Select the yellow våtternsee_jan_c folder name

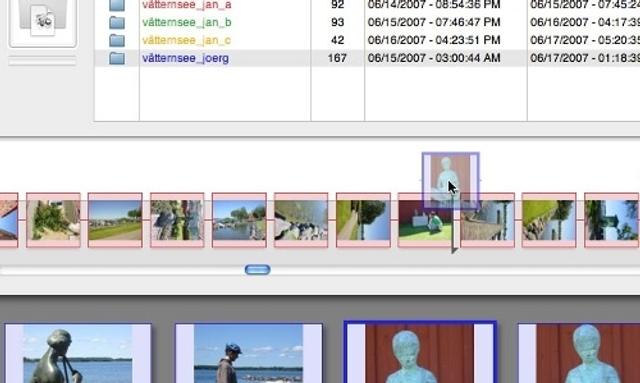(186, 40)
